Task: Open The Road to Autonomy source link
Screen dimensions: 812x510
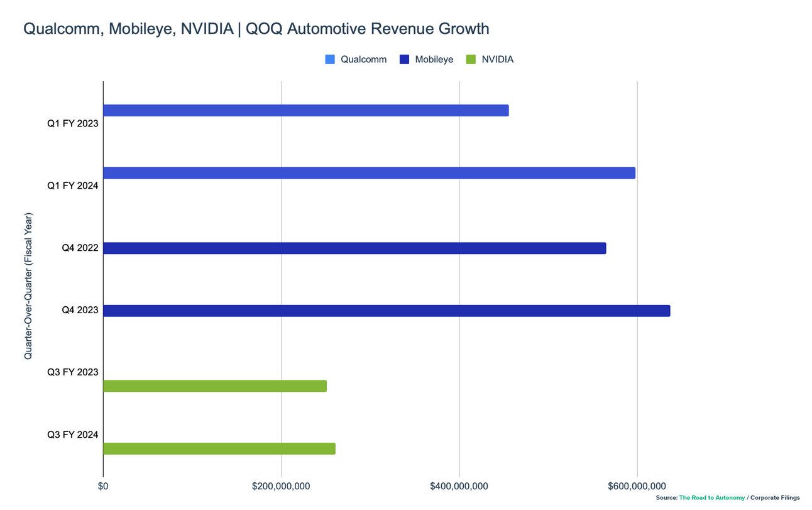Action: tap(712, 498)
